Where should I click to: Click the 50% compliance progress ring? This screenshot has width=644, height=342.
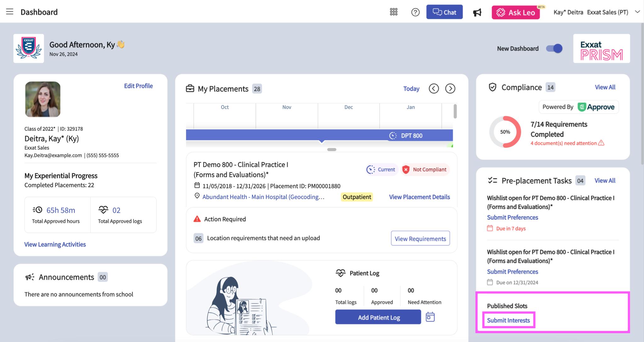click(505, 132)
